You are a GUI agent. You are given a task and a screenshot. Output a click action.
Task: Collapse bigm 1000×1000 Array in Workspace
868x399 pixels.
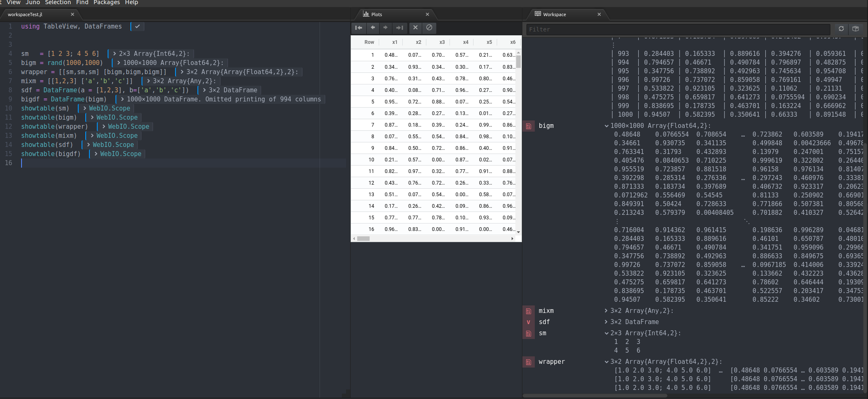pyautogui.click(x=606, y=126)
